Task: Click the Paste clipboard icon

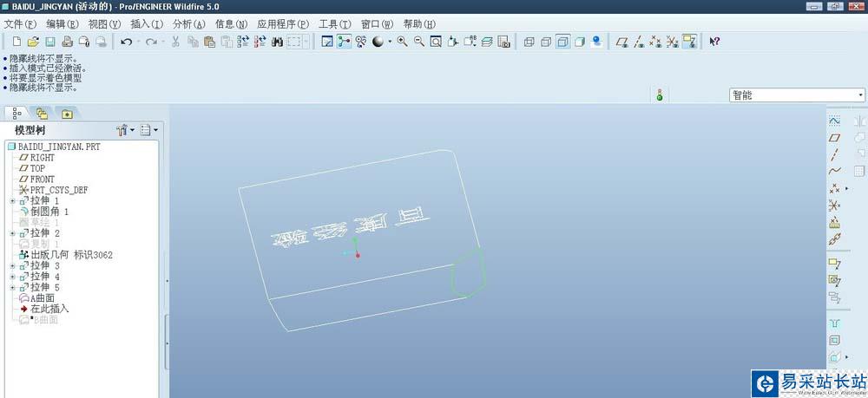Action: click(209, 42)
